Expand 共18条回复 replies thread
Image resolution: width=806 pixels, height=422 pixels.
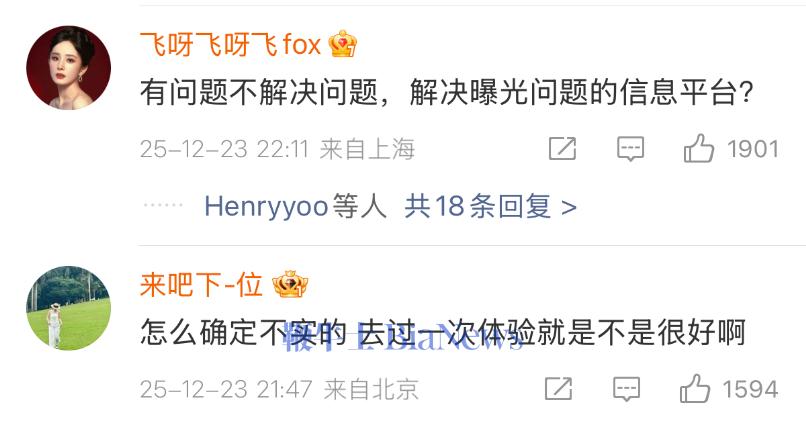point(490,207)
